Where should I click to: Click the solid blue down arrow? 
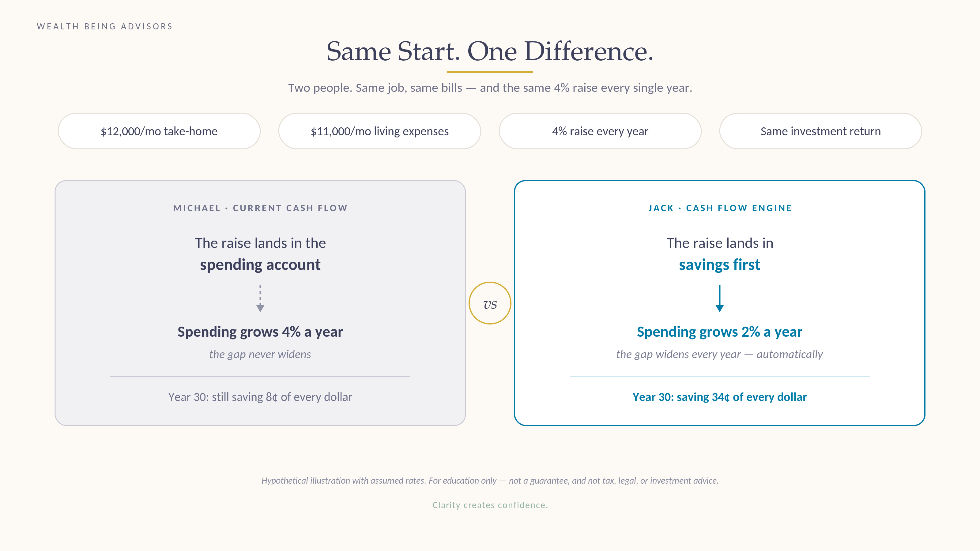click(x=719, y=298)
